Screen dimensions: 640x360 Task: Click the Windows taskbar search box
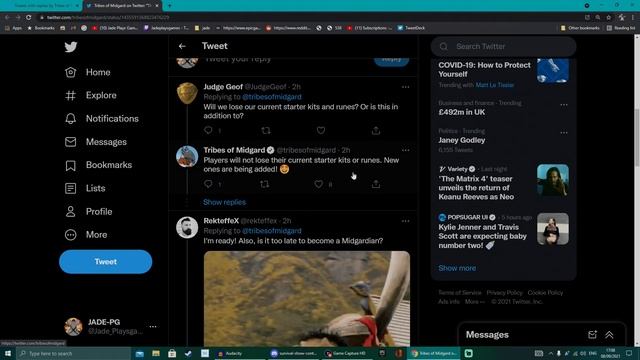pyautogui.click(x=73, y=353)
